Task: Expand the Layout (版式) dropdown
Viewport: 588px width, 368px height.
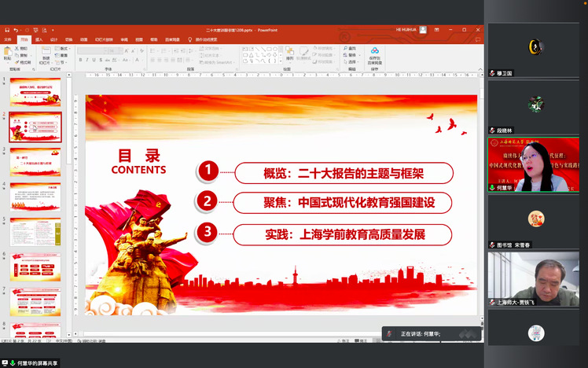Action: (64, 48)
